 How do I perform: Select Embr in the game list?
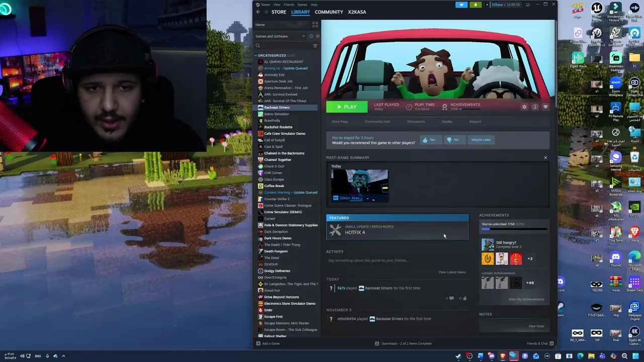[268, 310]
